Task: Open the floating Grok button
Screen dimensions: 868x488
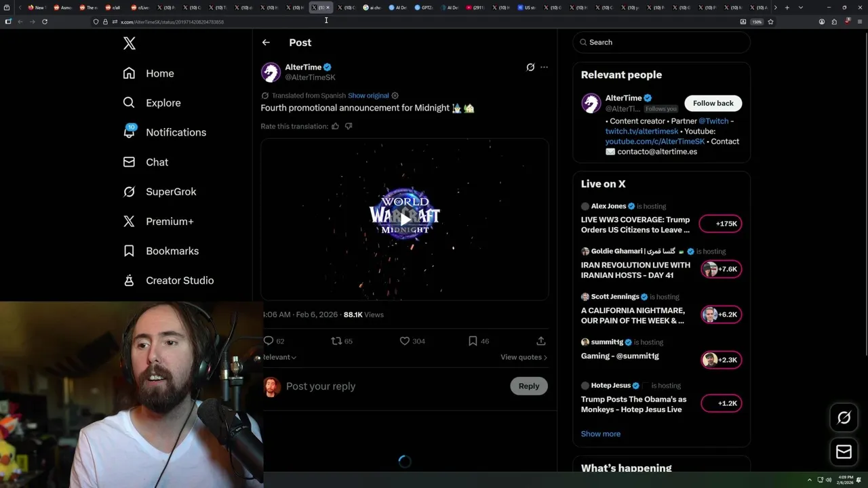Action: point(844,418)
